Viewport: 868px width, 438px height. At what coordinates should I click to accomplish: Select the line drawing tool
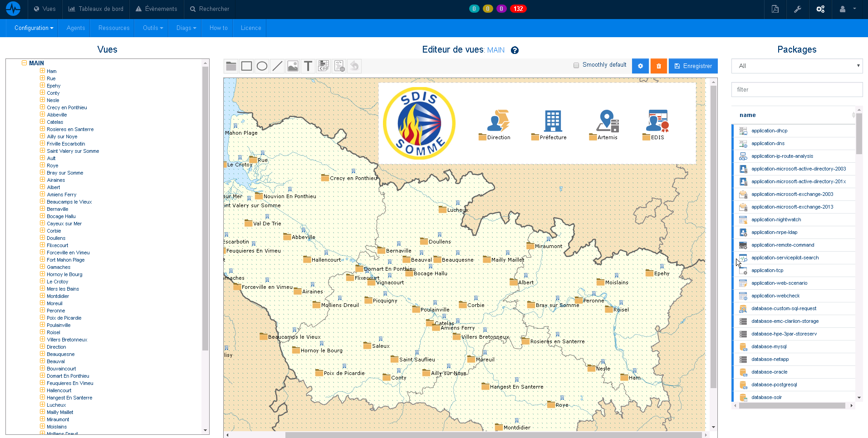277,66
